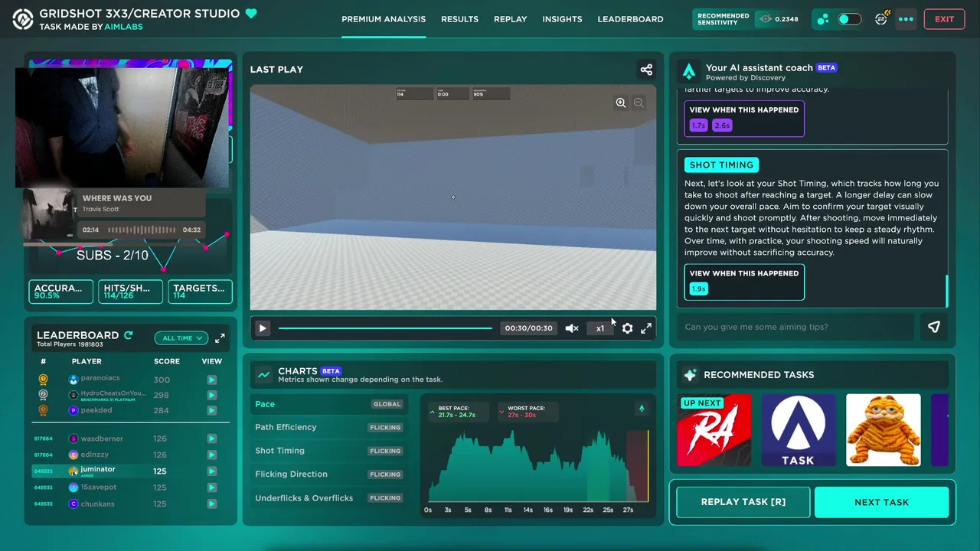Click the NEXT TASK button

[881, 502]
